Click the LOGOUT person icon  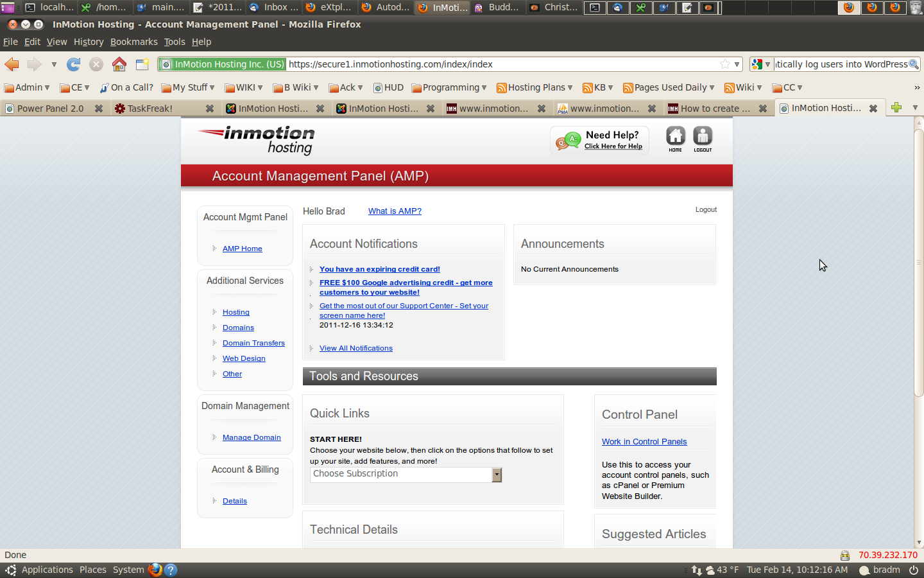tap(703, 139)
